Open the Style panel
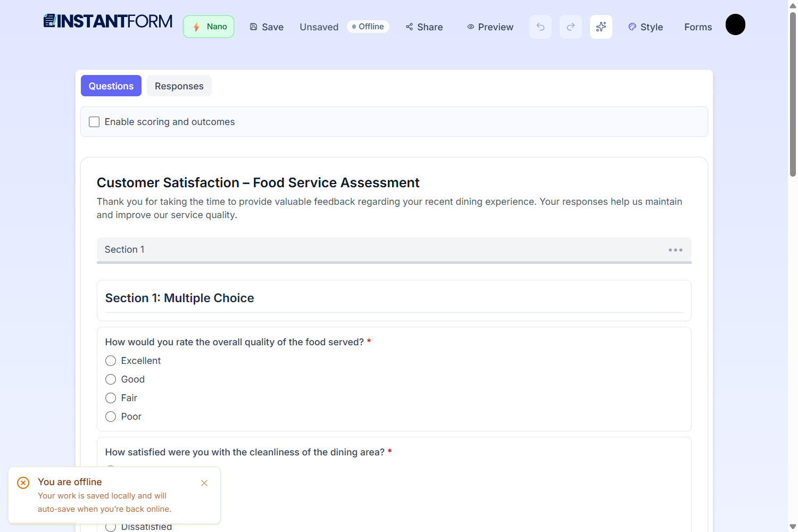The height and width of the screenshot is (532, 798). click(645, 27)
